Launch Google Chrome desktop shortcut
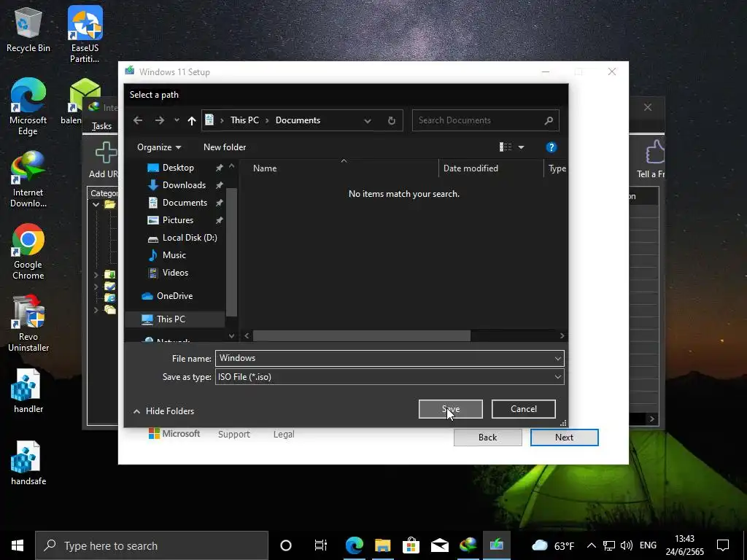 [28, 252]
